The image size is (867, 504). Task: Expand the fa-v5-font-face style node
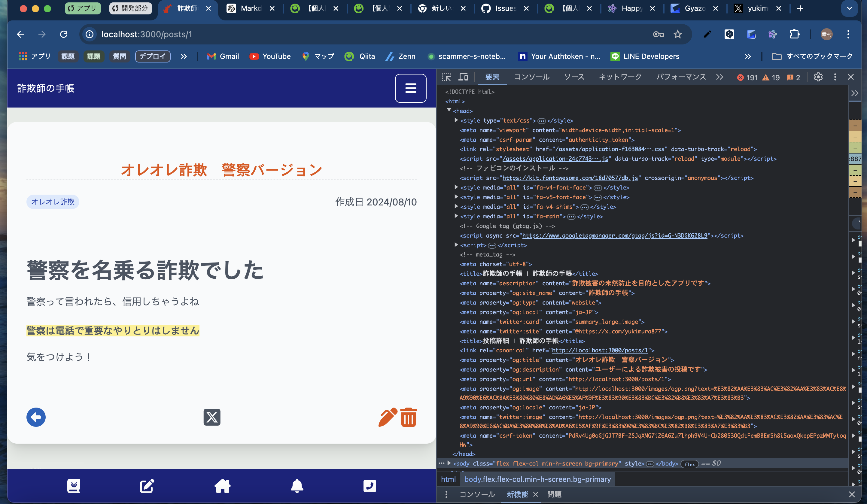[456, 197]
